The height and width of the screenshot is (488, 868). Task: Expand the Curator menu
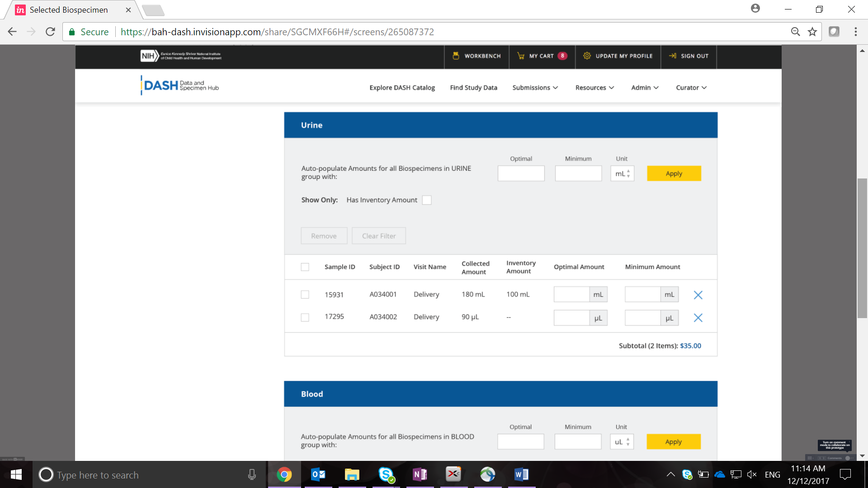click(x=691, y=88)
